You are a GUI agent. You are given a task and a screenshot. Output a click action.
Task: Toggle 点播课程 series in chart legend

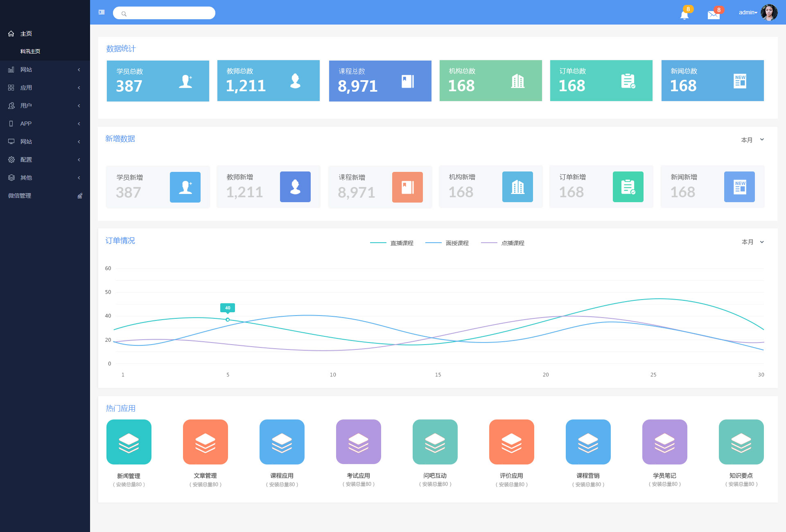click(512, 243)
